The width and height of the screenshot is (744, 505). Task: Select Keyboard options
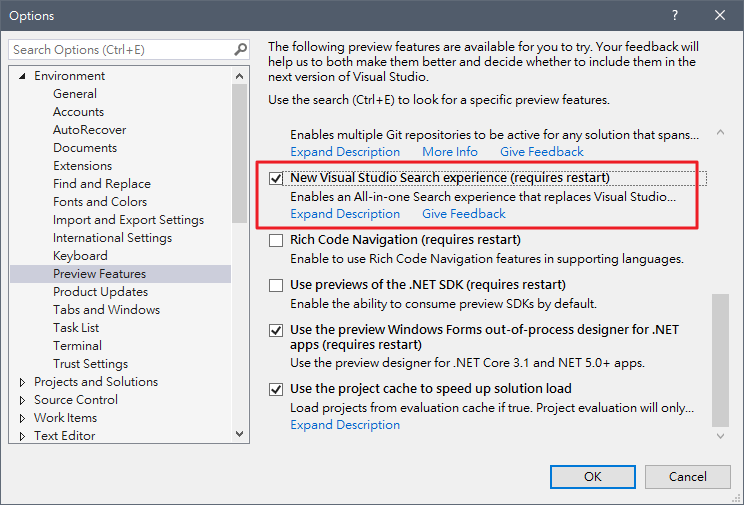pos(80,256)
